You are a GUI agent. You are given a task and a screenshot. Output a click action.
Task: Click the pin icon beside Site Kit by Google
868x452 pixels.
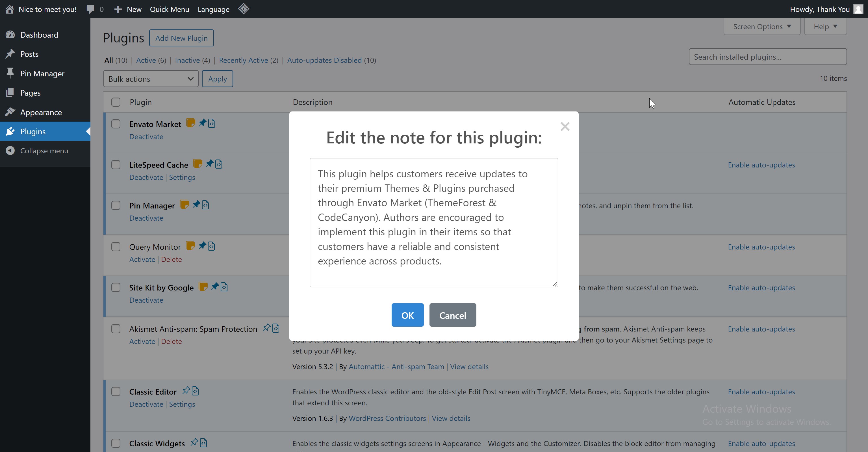(215, 287)
